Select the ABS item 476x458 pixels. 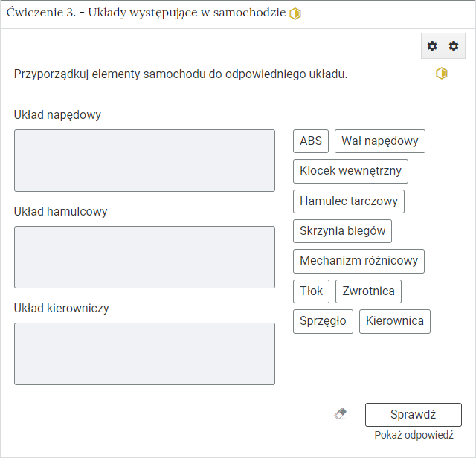coord(311,141)
